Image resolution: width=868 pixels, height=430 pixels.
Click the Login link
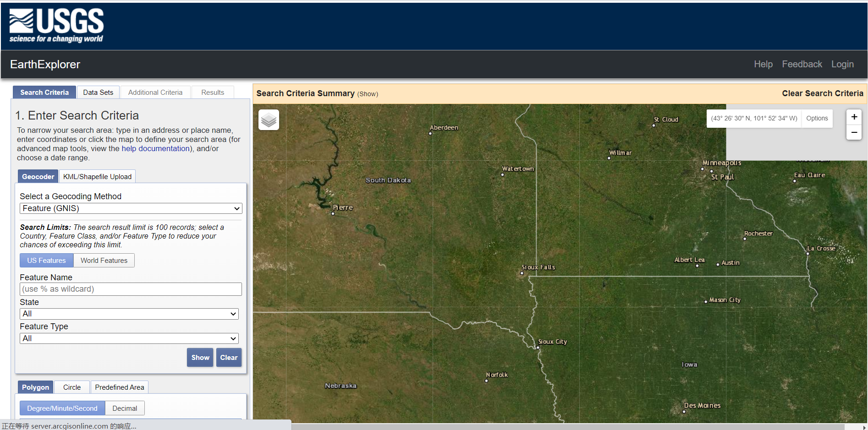click(x=842, y=65)
